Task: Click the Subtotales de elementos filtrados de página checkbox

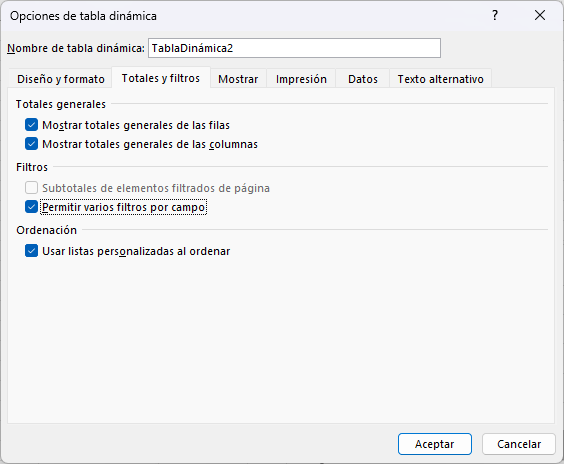Action: coord(31,188)
